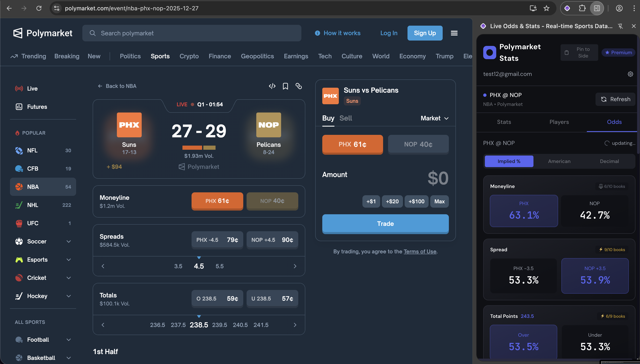
Task: Bookmark the Suns vs Pelicans market
Action: (x=285, y=86)
